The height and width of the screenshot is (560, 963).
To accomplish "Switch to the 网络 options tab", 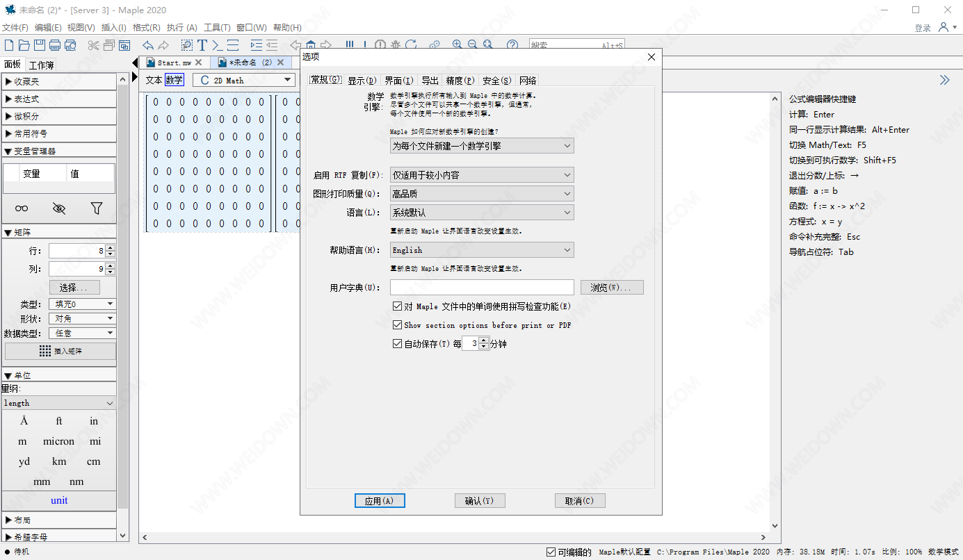I will (528, 81).
